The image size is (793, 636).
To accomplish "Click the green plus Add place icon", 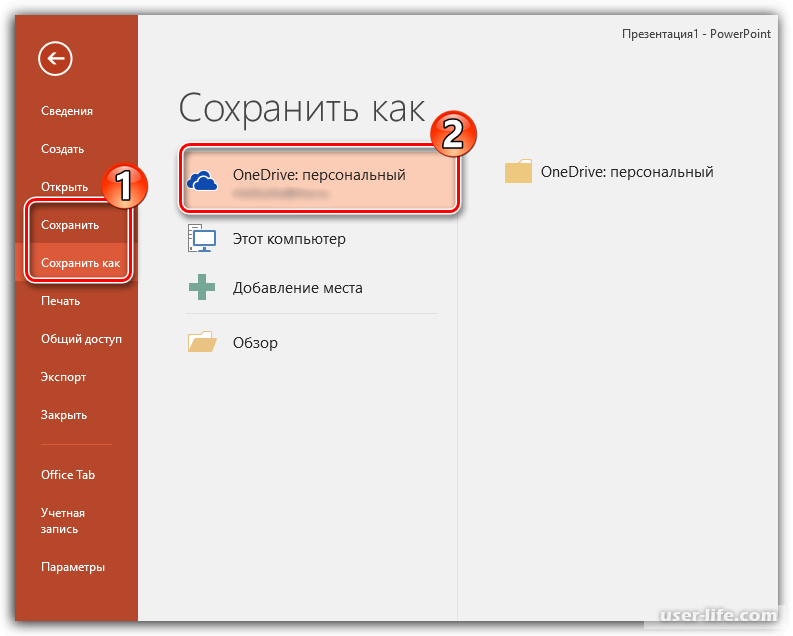I will coord(202,287).
